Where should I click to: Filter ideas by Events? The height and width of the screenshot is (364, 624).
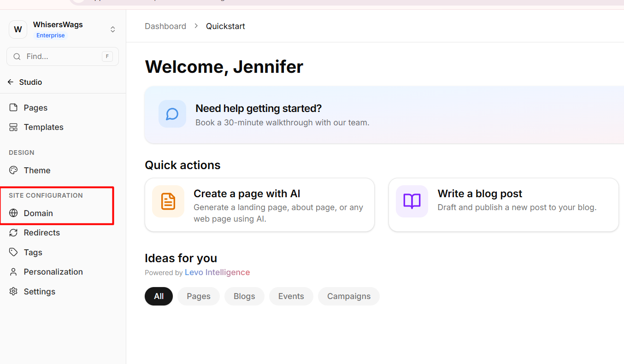click(291, 296)
